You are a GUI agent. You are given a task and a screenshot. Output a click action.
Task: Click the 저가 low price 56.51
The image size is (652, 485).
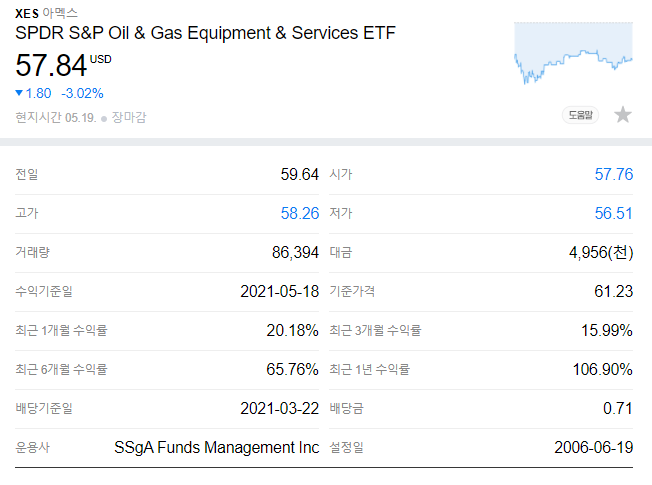point(613,213)
